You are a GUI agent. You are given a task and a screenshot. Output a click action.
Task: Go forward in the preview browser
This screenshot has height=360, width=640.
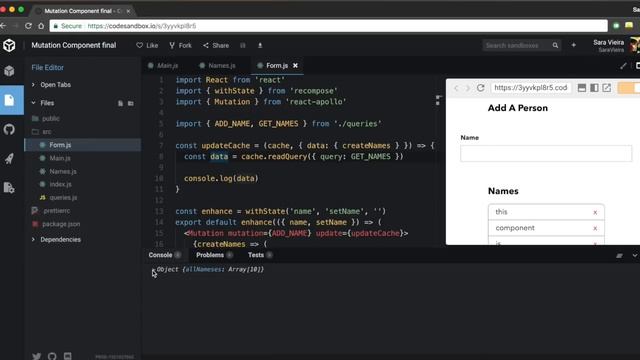[468, 88]
